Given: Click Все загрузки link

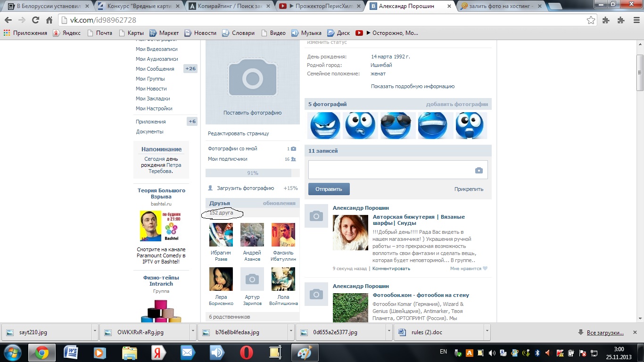Looking at the screenshot, I should pyautogui.click(x=605, y=332).
